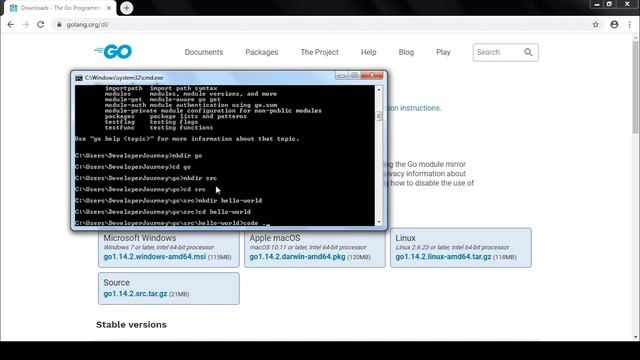The width and height of the screenshot is (640, 360).
Task: Open the Play menu item
Action: (443, 52)
